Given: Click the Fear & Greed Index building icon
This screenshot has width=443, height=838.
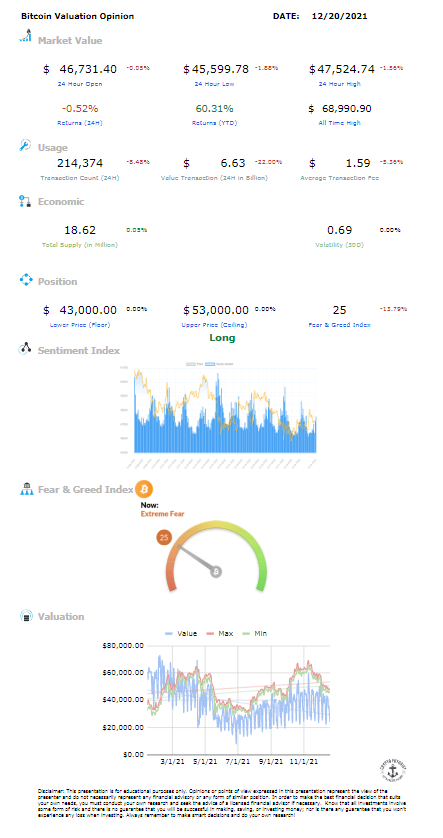Looking at the screenshot, I should click(x=26, y=488).
